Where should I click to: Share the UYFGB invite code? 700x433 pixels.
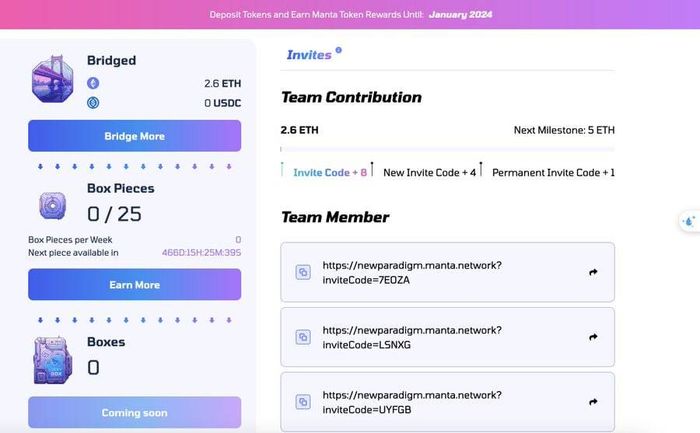pos(593,402)
